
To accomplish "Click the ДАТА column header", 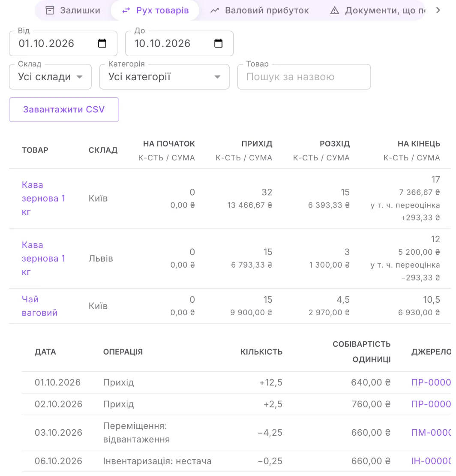I will (45, 352).
